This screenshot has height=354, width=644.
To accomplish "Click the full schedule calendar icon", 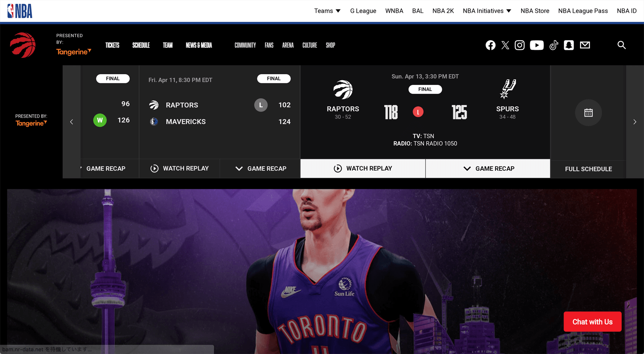I will (588, 113).
